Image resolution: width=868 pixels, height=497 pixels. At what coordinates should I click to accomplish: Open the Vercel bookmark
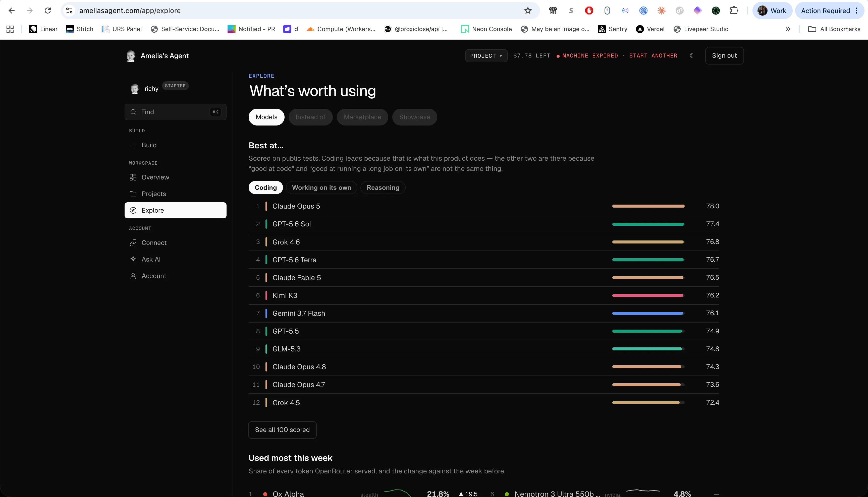point(650,29)
